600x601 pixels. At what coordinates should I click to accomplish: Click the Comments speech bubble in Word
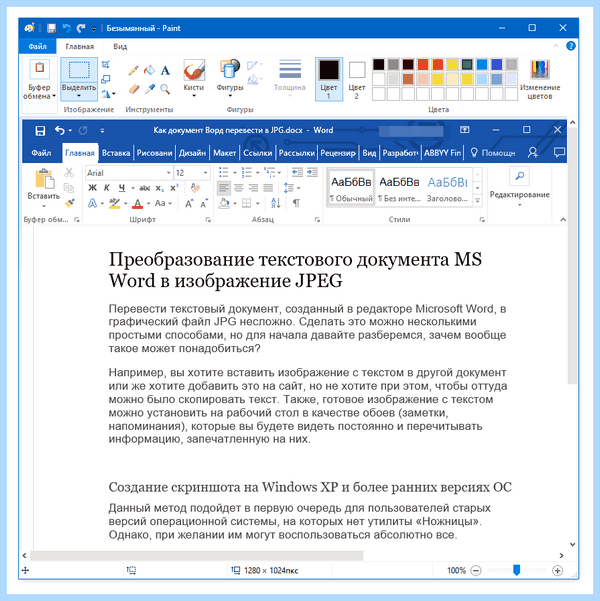pos(559,153)
